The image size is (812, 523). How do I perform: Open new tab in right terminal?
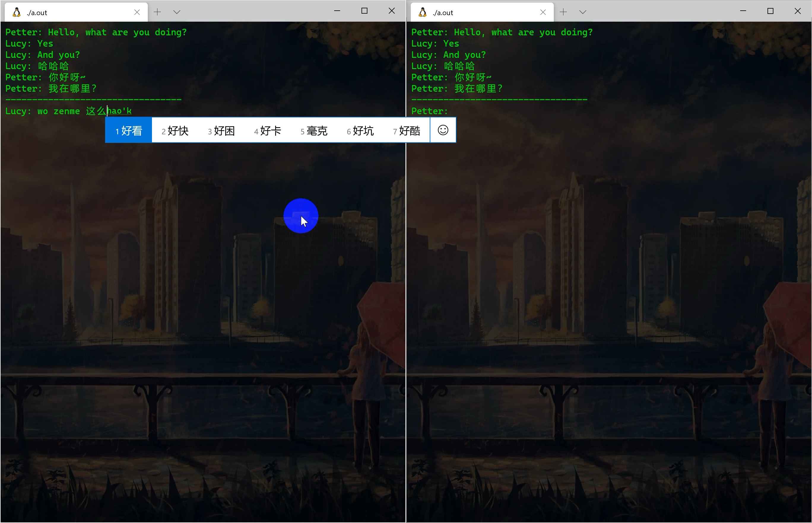(x=563, y=12)
